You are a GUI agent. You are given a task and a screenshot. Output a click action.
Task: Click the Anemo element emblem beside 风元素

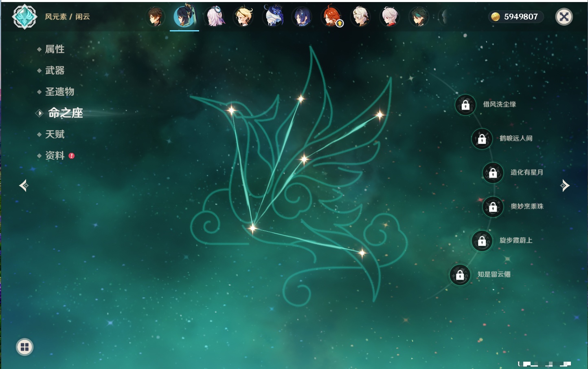coord(24,17)
